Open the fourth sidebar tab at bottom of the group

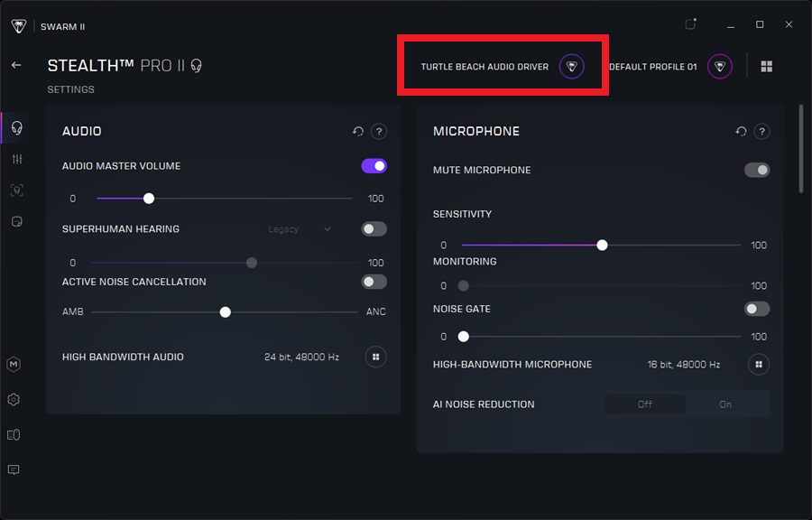point(17,222)
